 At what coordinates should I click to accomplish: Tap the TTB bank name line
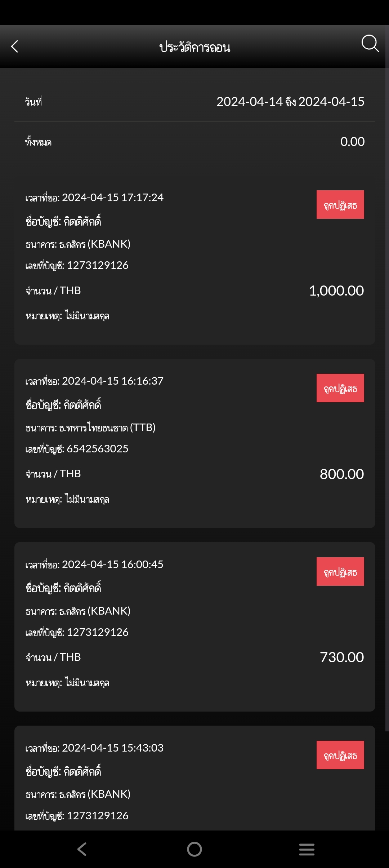pos(90,428)
